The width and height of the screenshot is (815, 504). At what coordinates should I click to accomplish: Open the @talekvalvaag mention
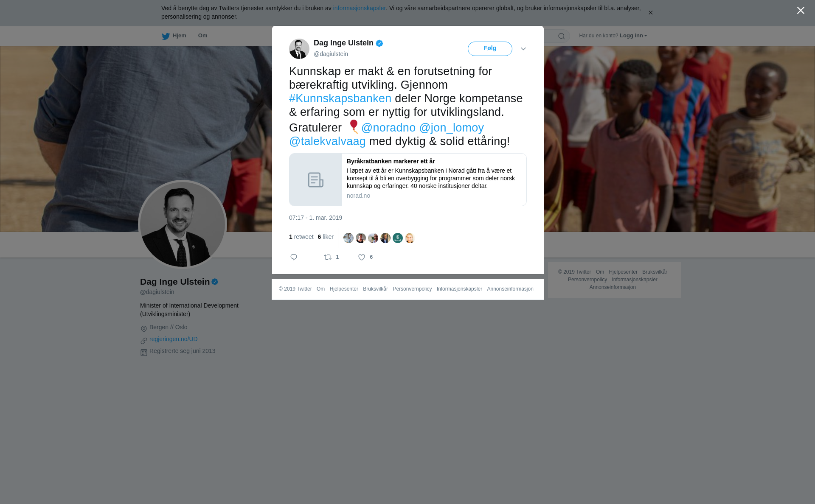(x=327, y=141)
